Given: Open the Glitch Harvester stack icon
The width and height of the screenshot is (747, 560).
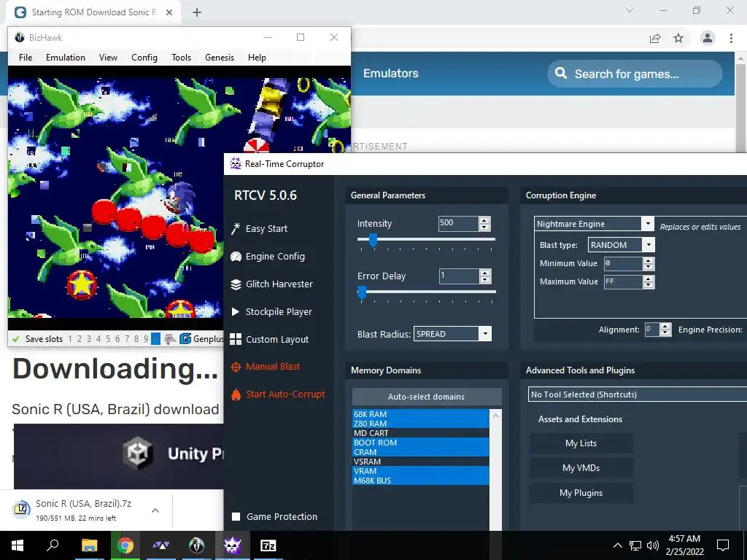Looking at the screenshot, I should pos(236,284).
